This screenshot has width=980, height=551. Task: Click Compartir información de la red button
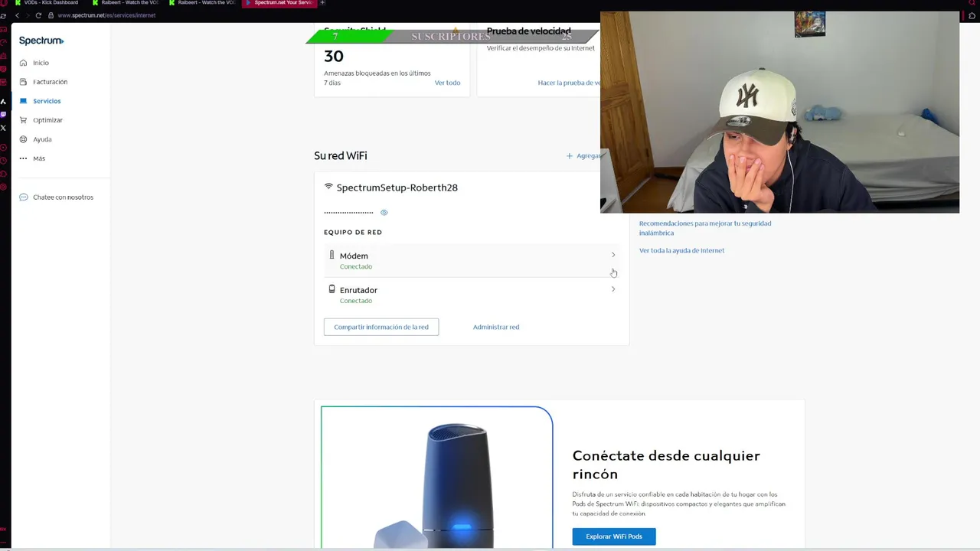[x=381, y=327]
